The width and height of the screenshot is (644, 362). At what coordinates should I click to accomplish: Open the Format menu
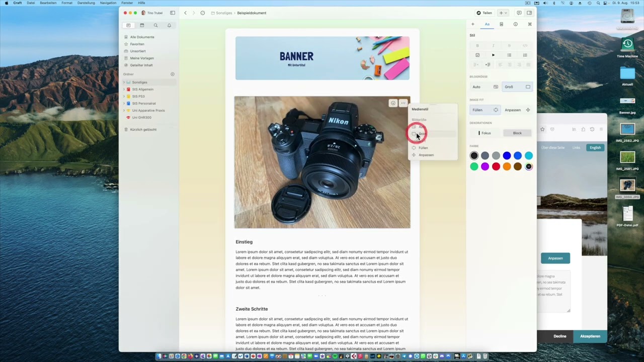click(67, 3)
